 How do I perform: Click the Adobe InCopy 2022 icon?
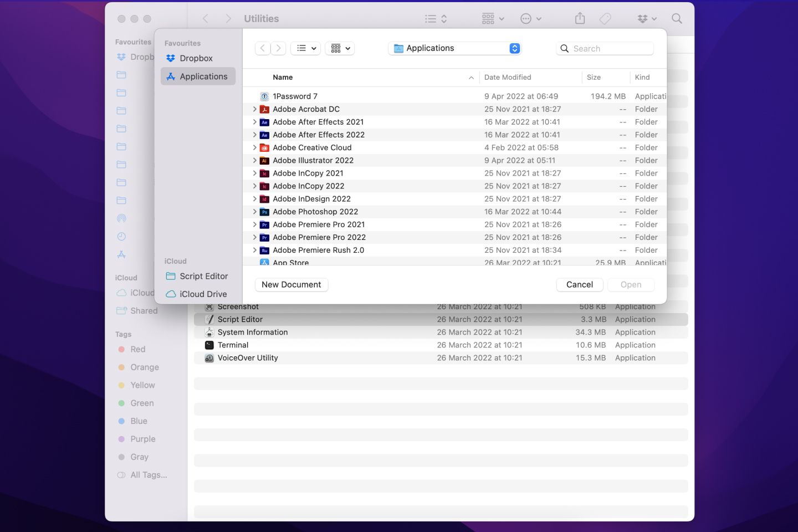click(264, 186)
